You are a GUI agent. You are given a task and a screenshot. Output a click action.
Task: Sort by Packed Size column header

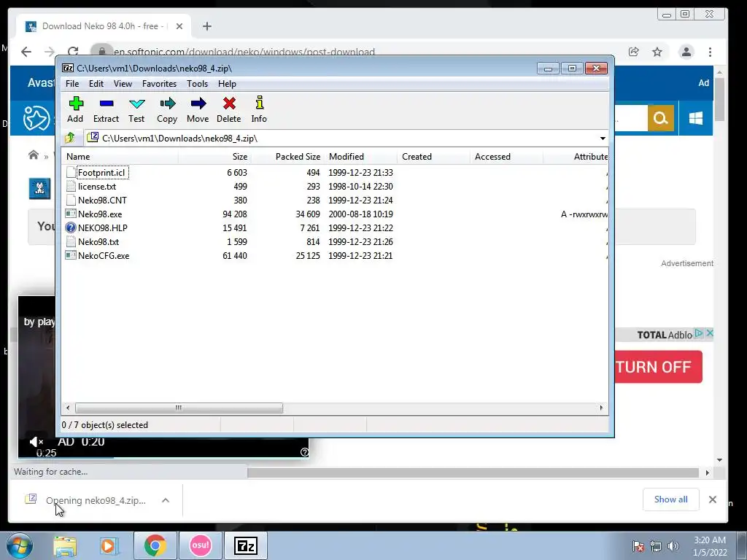tap(287, 157)
